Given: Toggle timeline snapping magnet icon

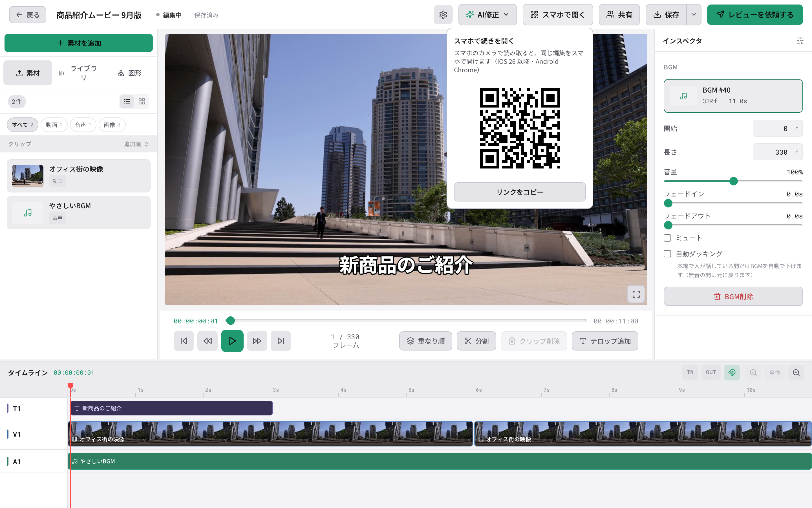Looking at the screenshot, I should coord(732,373).
